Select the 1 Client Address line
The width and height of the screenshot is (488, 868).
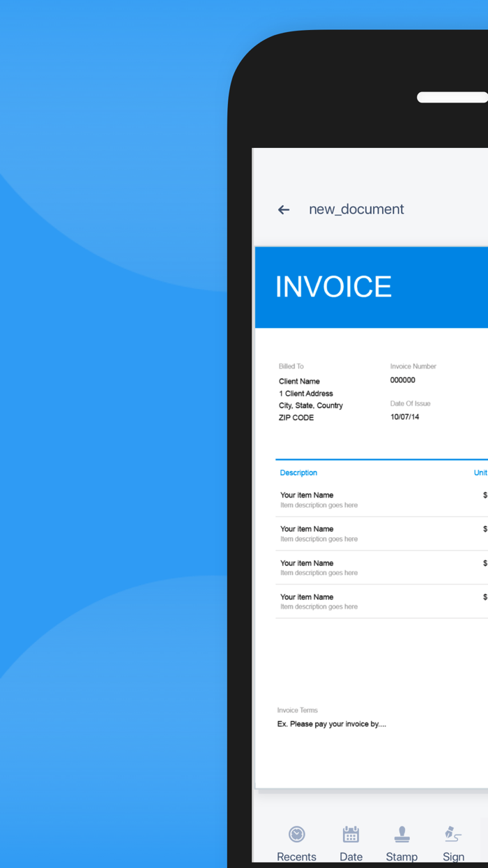tap(306, 394)
